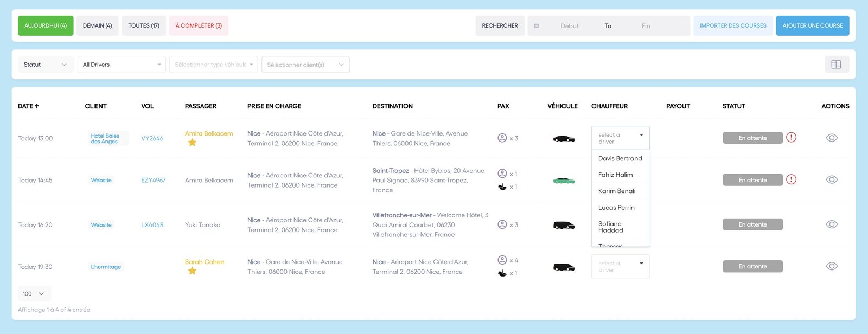Click the star under Sarah Cohen
The height and width of the screenshot is (334, 868).
coord(192,271)
